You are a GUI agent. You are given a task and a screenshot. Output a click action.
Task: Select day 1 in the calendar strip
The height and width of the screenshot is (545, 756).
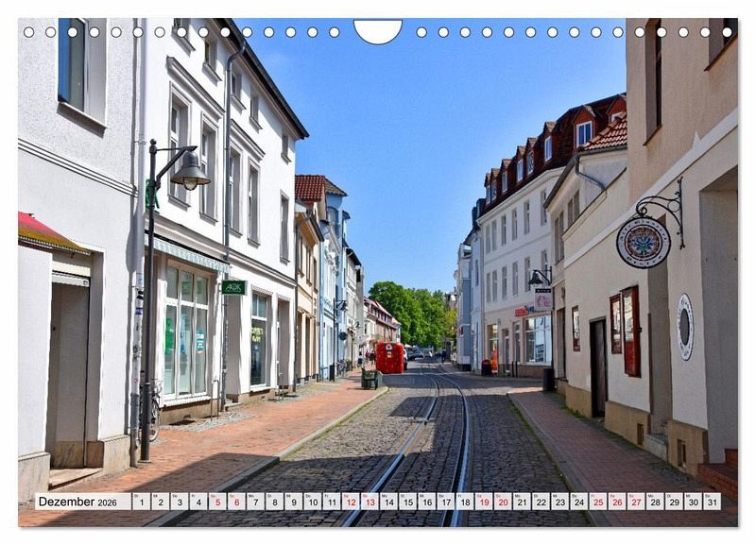point(141,502)
